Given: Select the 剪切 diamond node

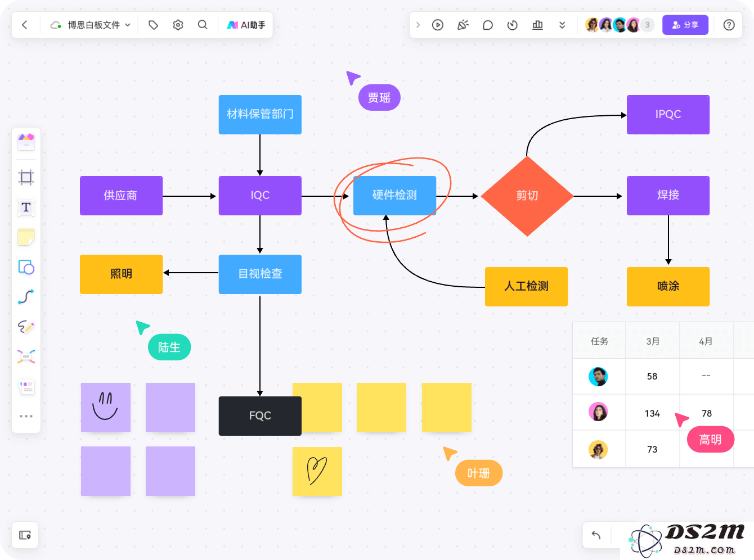Looking at the screenshot, I should 527,196.
